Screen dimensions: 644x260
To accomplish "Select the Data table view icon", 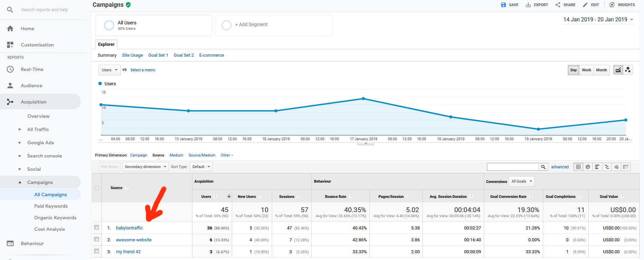I will click(x=578, y=167).
